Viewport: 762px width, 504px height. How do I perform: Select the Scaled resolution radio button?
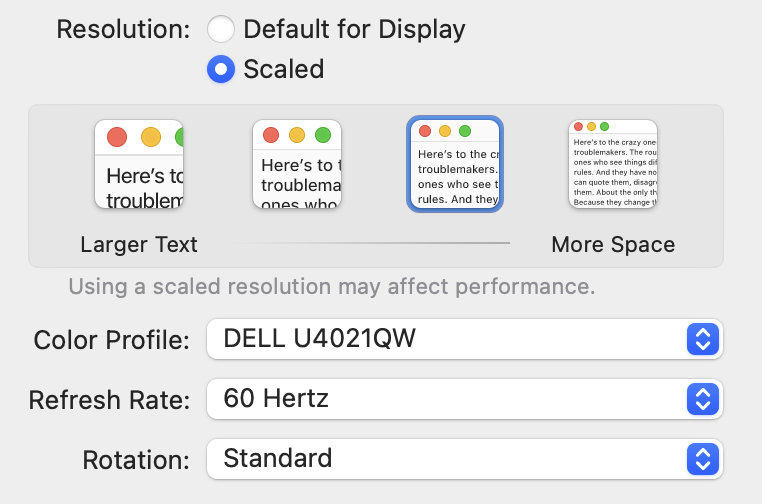click(x=220, y=69)
